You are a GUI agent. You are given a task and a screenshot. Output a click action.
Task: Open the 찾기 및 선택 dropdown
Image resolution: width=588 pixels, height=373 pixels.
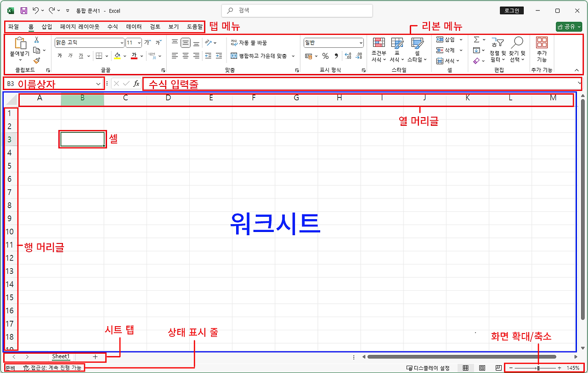tap(517, 51)
